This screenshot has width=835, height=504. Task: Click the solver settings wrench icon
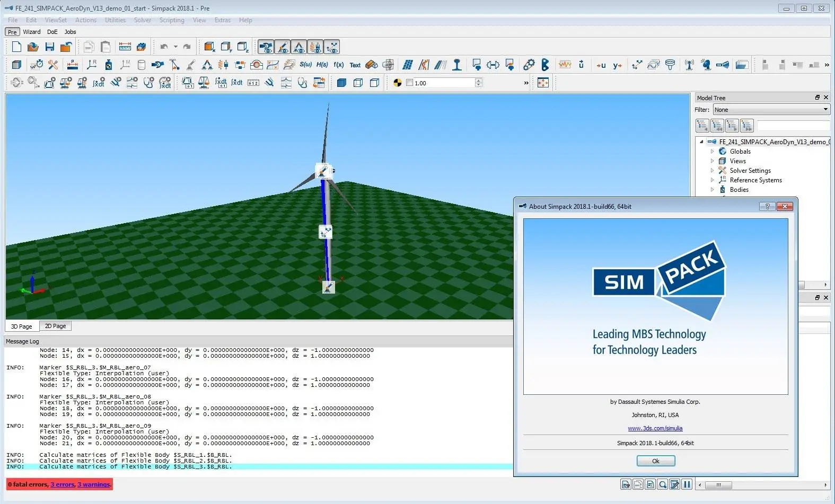pos(53,65)
